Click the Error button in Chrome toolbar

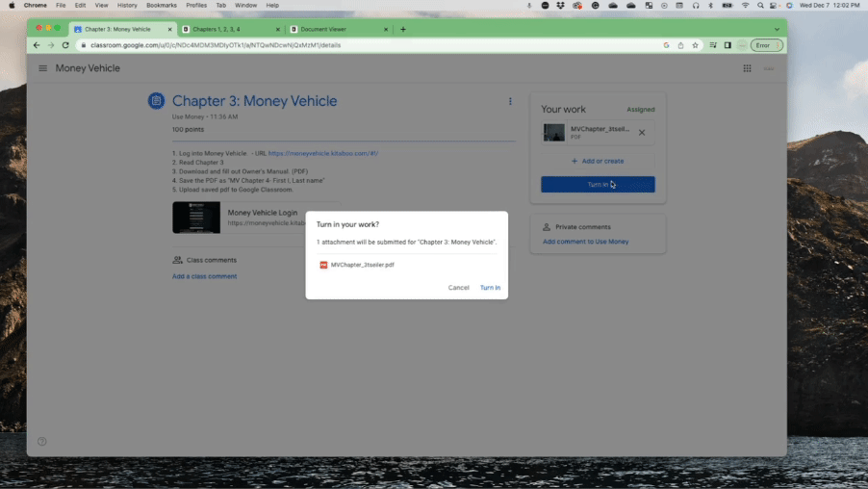point(767,45)
